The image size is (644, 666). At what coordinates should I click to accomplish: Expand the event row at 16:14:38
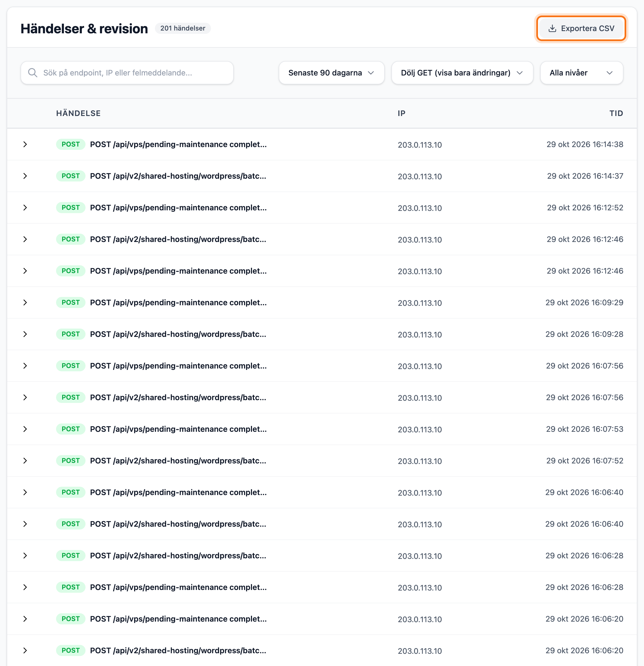25,144
